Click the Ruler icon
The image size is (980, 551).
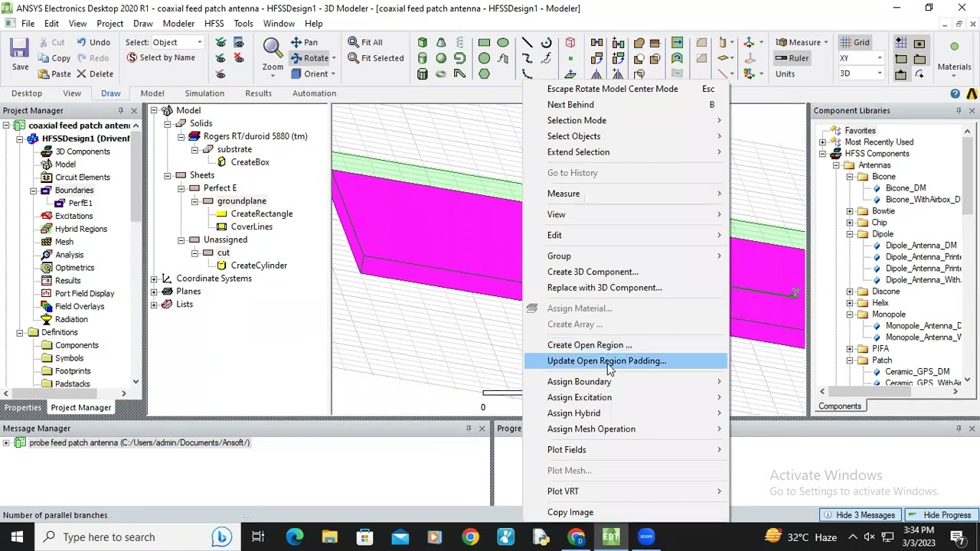pyautogui.click(x=781, y=58)
